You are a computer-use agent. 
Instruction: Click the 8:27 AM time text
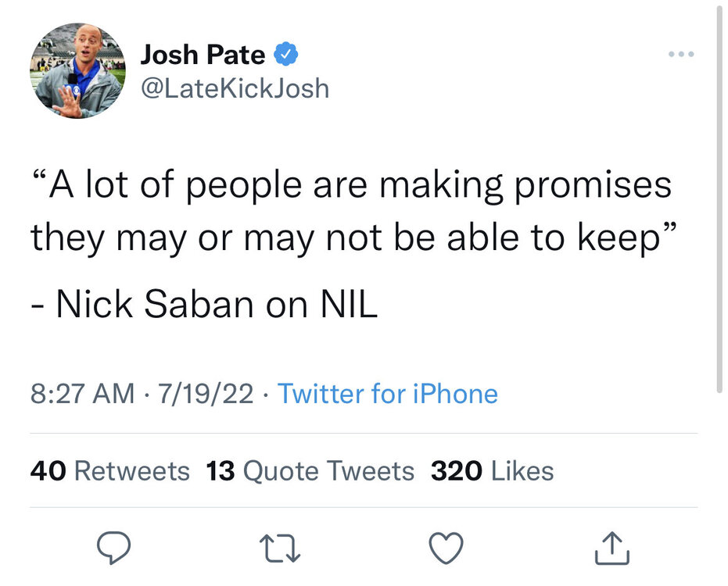coord(82,393)
